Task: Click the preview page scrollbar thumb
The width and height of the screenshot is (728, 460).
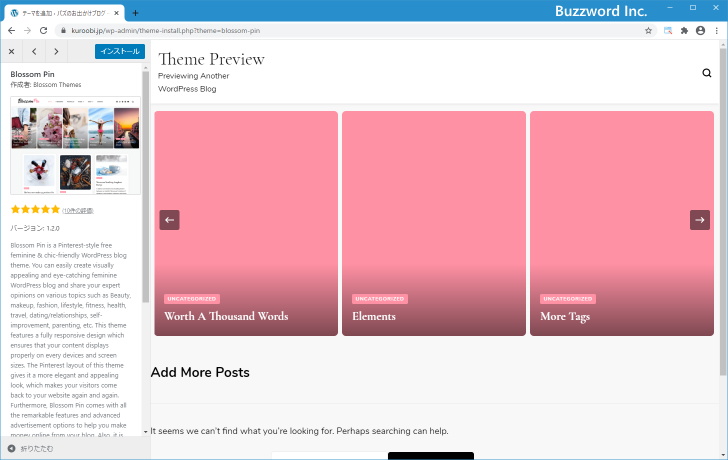Action: (723, 212)
